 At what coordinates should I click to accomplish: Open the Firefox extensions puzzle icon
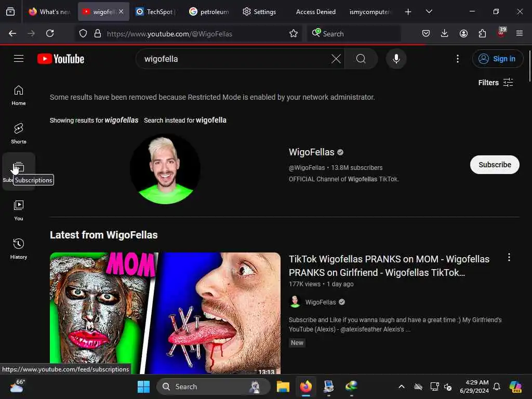pos(482,33)
